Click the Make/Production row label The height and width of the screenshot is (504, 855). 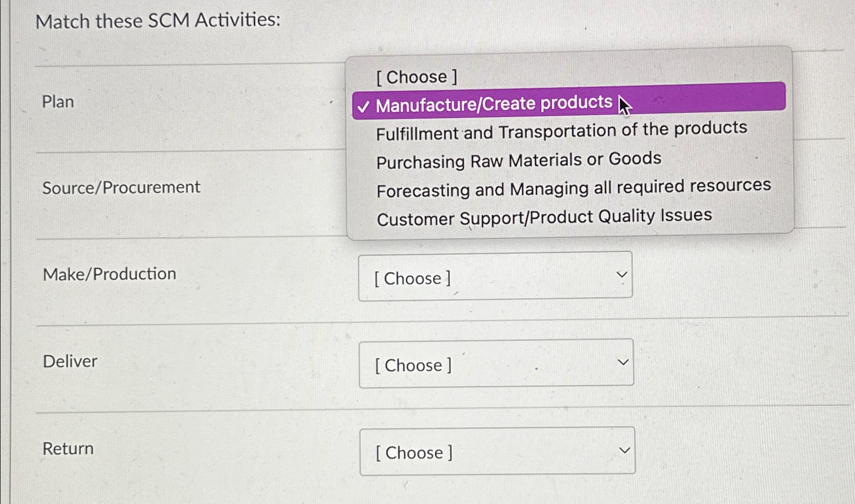(x=108, y=273)
